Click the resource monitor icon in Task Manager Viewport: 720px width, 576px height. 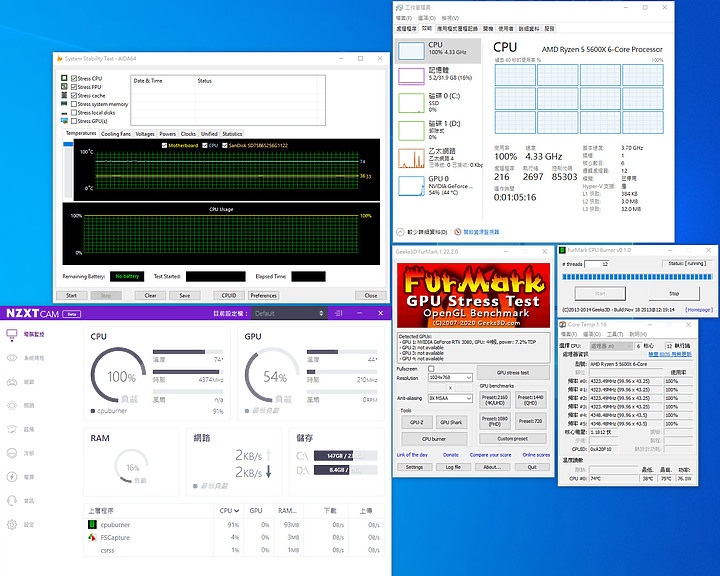pos(457,232)
